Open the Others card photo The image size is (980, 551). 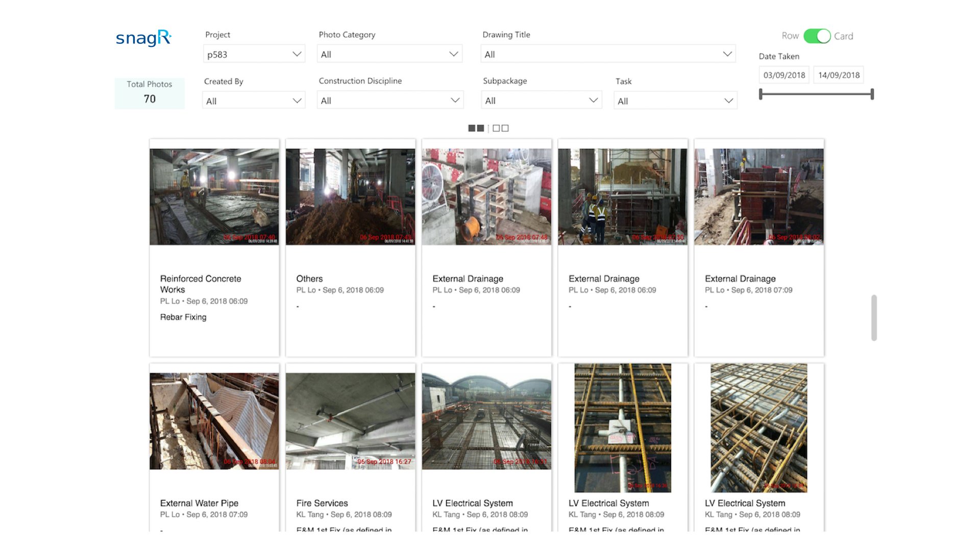[x=351, y=197]
